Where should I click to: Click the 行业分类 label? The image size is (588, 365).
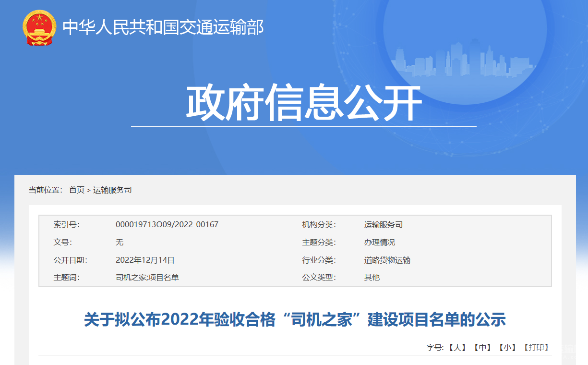(x=319, y=260)
